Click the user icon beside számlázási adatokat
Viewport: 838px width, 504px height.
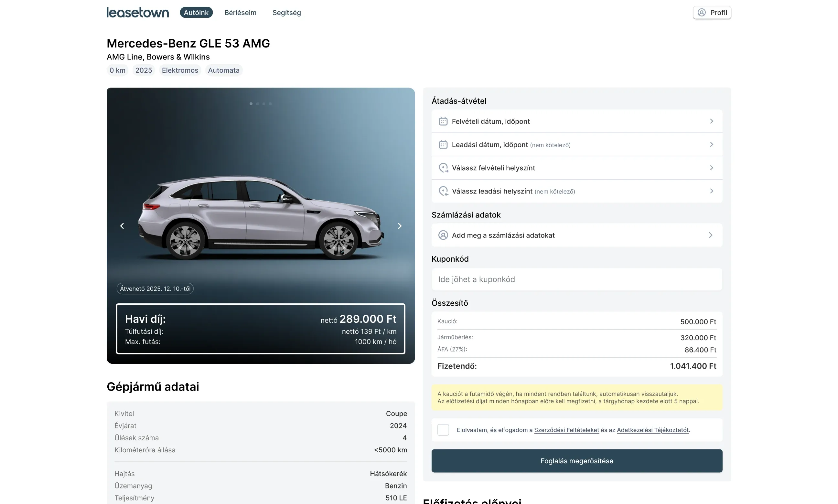pyautogui.click(x=443, y=235)
